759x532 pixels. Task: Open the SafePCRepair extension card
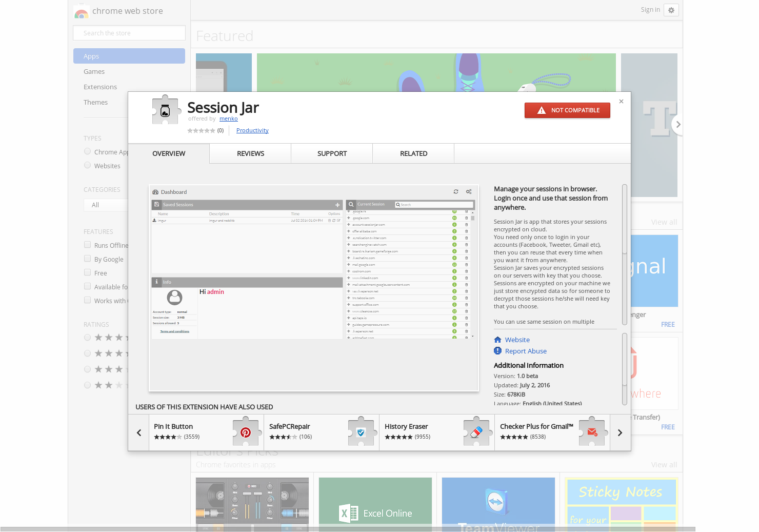(322, 432)
